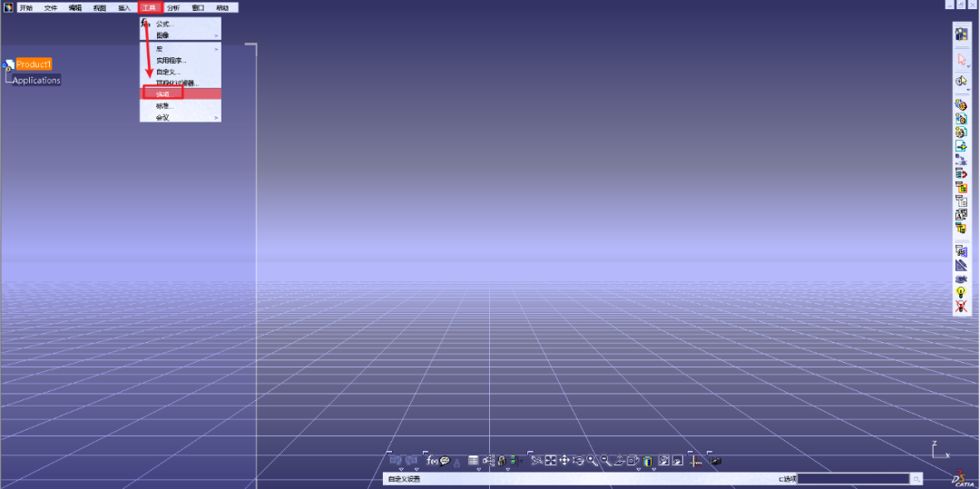The height and width of the screenshot is (489, 980).
Task: Select the Rotate view icon
Action: point(577,461)
